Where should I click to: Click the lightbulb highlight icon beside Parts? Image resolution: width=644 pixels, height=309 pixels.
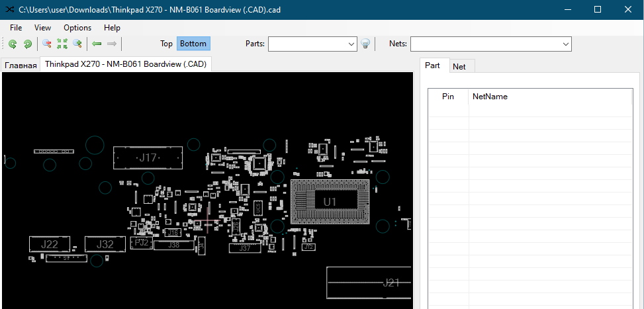(365, 44)
